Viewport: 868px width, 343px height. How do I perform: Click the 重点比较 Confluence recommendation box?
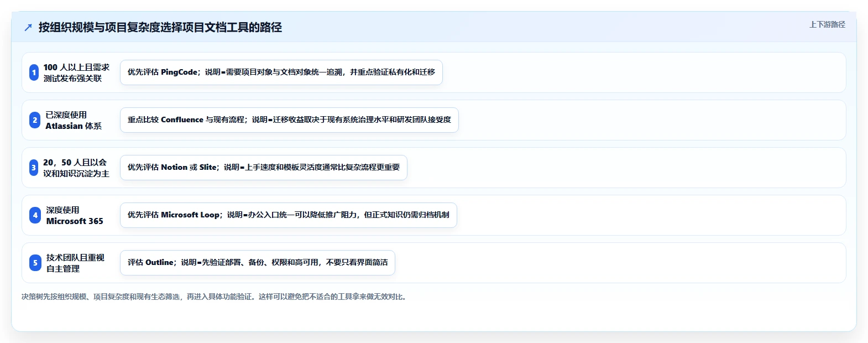[x=289, y=120]
